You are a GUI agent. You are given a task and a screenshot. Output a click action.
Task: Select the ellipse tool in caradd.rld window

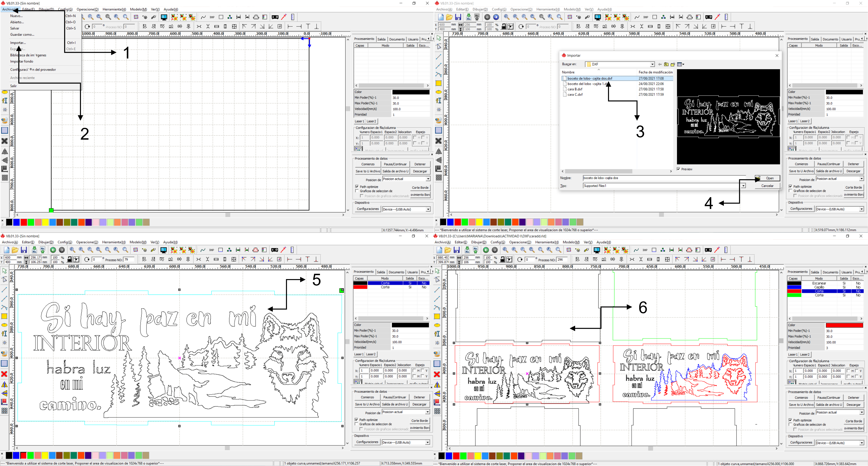click(437, 325)
